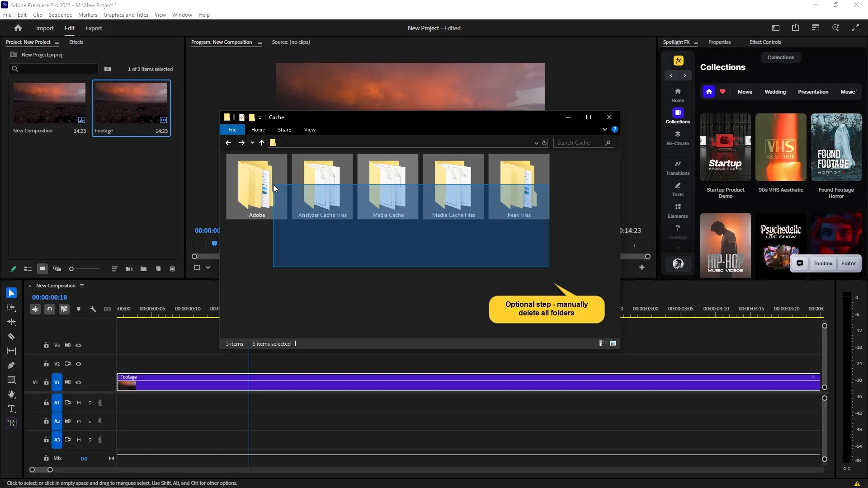Click the timeline horizontal zoom scroll bar
Screen dimensions: 868x488
tap(41, 470)
